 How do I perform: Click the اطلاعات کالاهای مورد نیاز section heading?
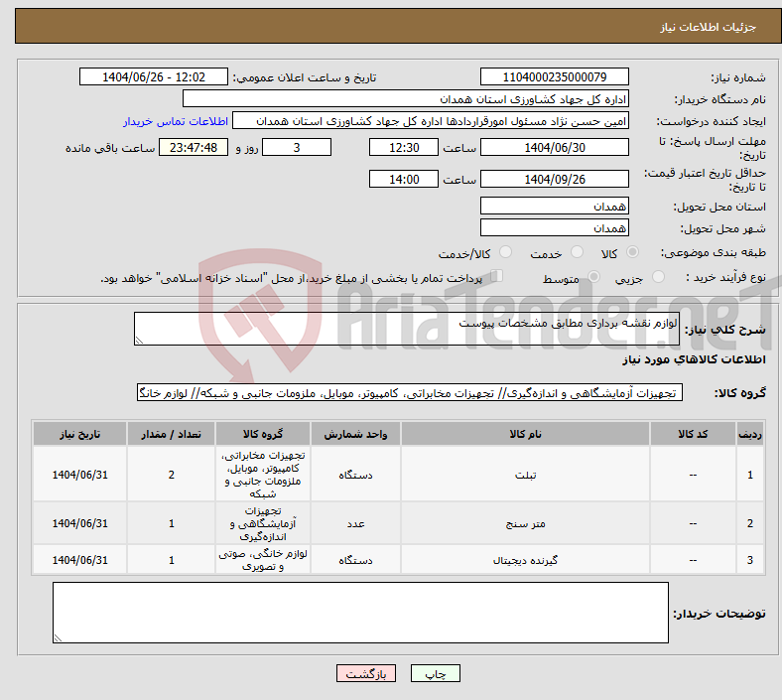(694, 359)
